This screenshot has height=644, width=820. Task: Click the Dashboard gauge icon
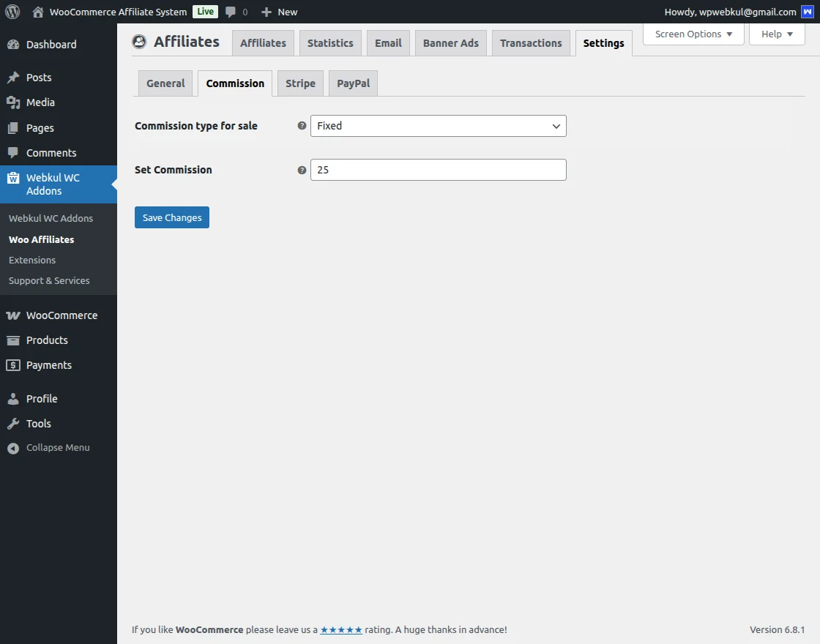point(13,45)
